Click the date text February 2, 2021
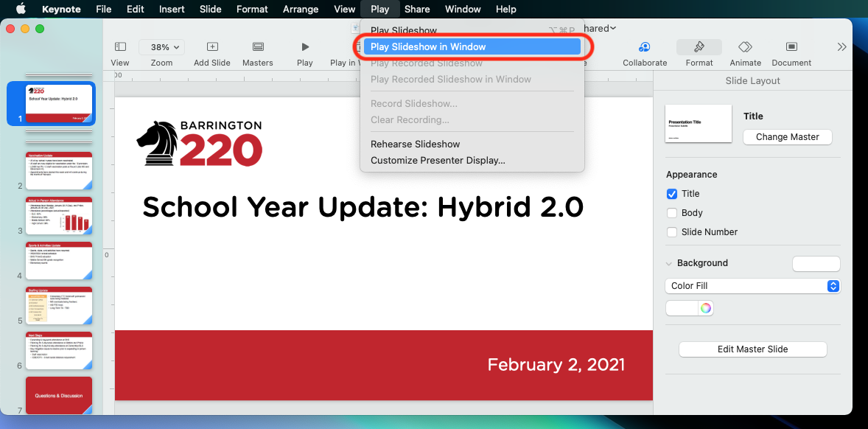 point(556,364)
